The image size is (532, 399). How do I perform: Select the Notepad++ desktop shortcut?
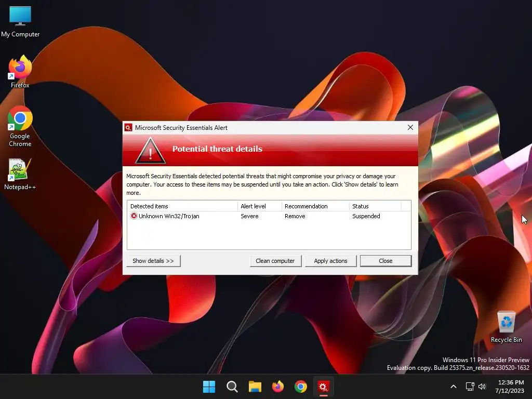pyautogui.click(x=20, y=175)
